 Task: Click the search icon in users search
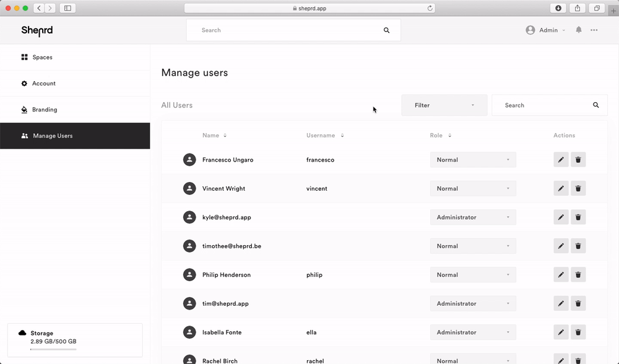[x=596, y=105]
